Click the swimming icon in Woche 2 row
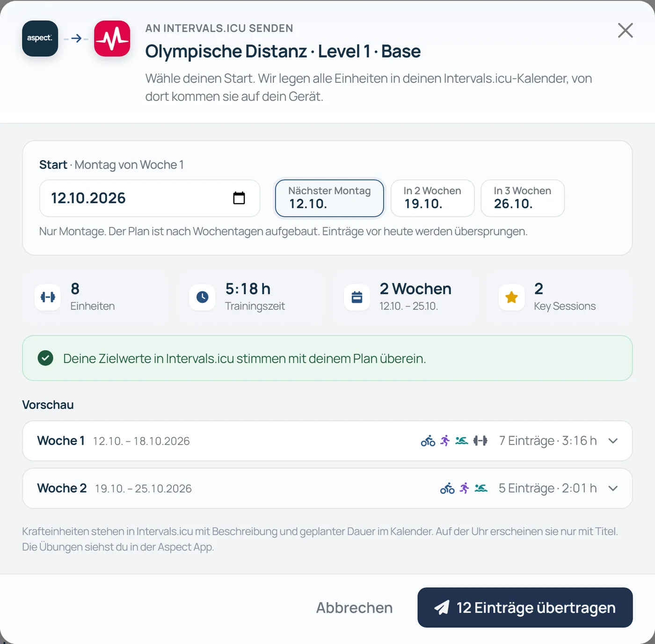The width and height of the screenshot is (655, 644). coord(481,489)
